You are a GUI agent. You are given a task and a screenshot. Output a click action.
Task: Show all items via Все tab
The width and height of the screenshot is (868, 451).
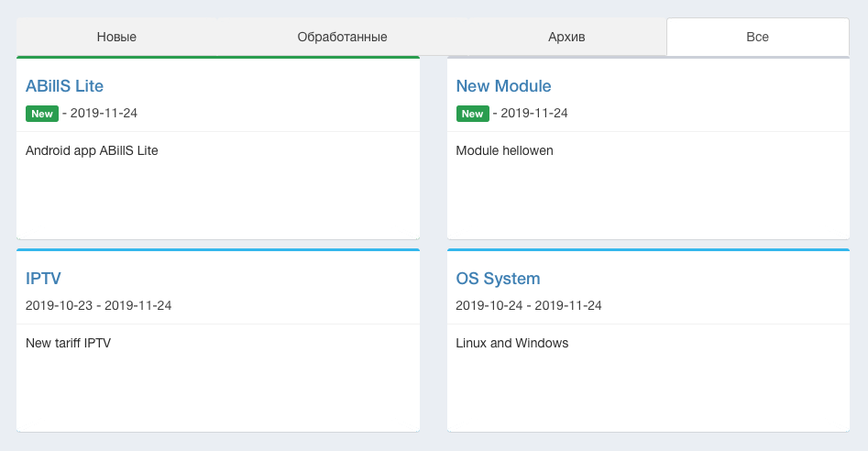click(x=757, y=37)
